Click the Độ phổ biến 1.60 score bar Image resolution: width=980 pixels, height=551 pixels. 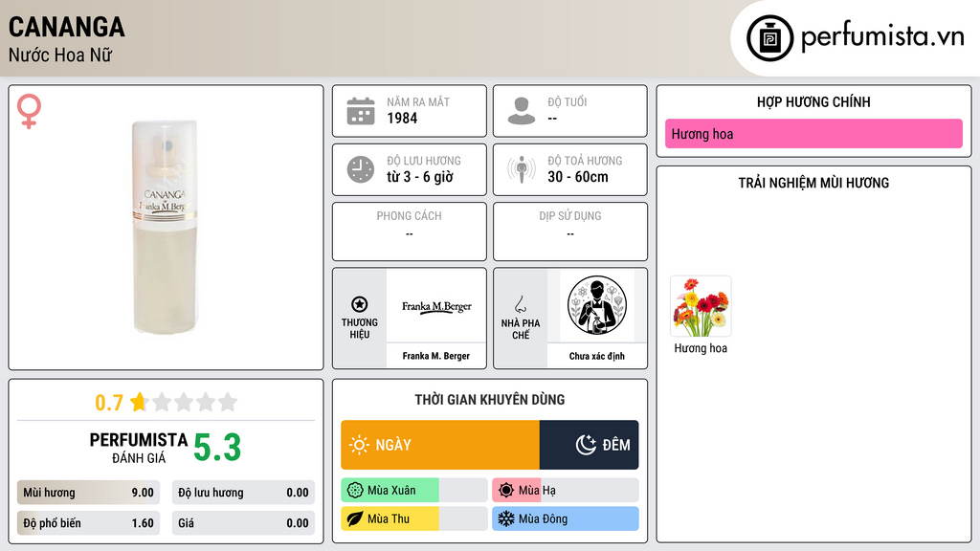[88, 523]
